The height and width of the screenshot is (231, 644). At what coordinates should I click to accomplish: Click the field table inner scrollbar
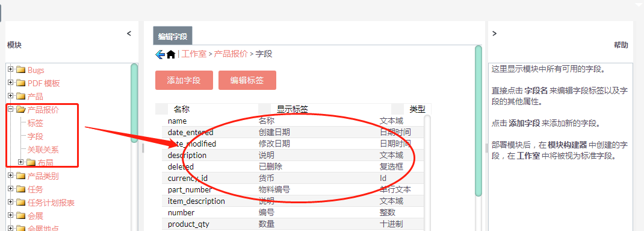[x=427, y=173]
